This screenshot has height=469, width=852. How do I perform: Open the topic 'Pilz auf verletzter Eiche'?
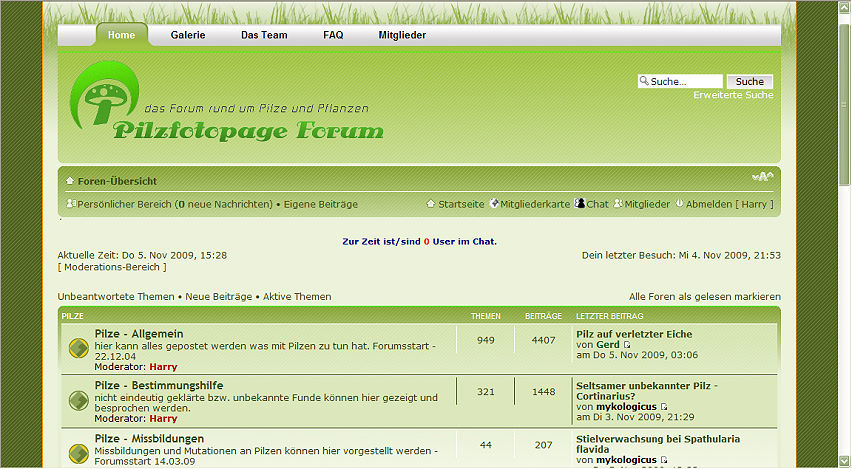tap(634, 334)
